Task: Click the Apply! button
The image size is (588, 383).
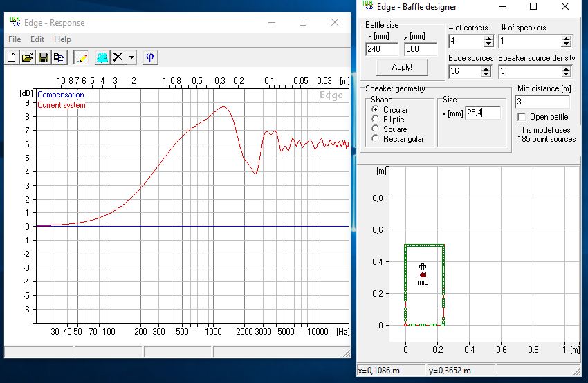Action: tap(402, 67)
